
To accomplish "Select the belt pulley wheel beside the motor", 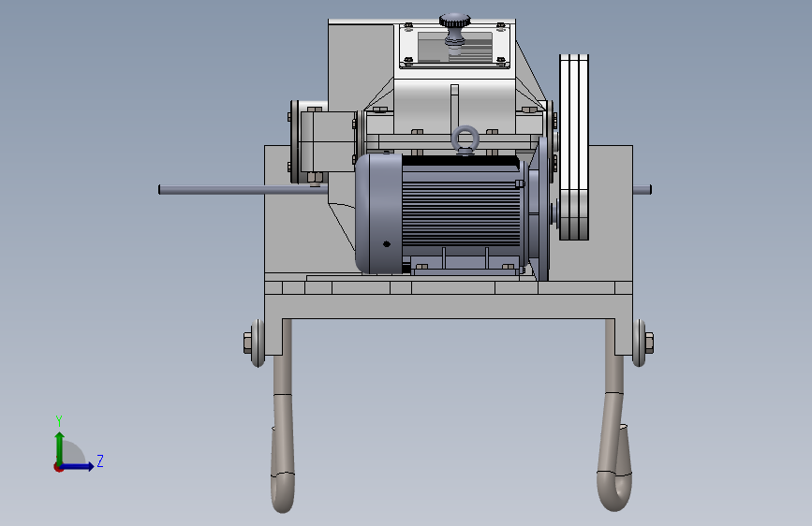I will pos(574,147).
